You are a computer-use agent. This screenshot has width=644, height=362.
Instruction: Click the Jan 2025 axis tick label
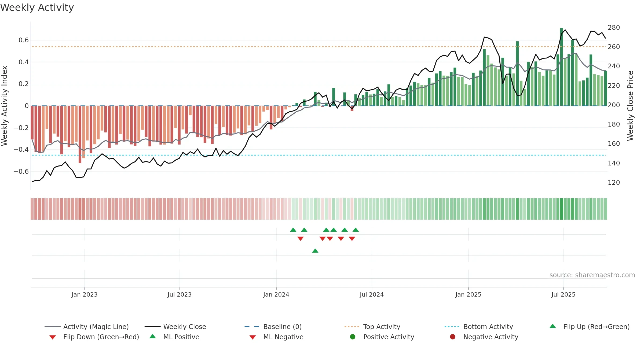click(468, 294)
